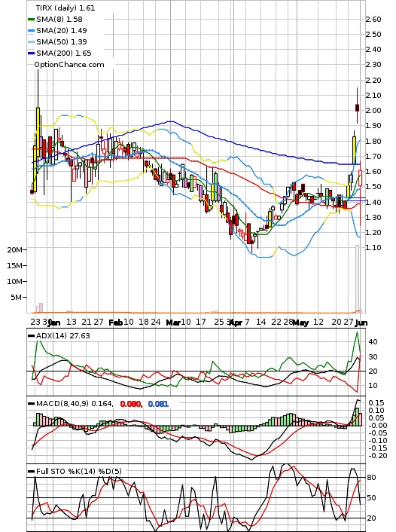Click the -0.20 MACD axis label
Screen dimensions: 396x532
pos(376,456)
